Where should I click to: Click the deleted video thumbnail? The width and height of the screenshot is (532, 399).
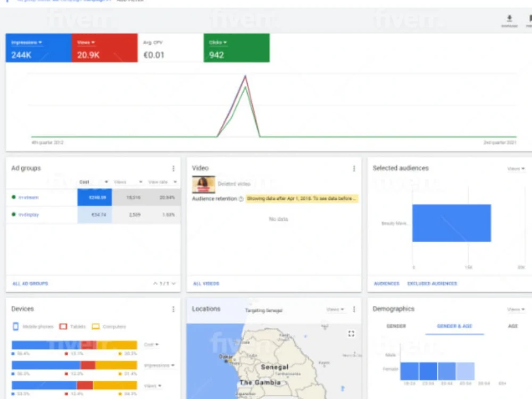click(203, 184)
